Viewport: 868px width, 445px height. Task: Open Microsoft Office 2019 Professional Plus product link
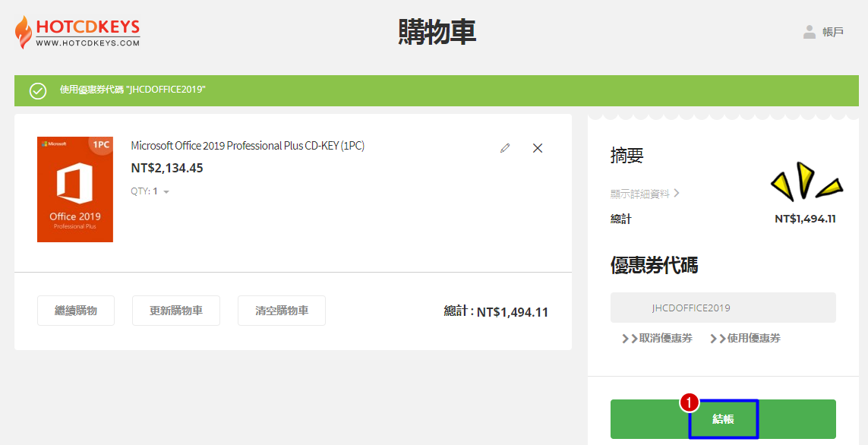(248, 146)
